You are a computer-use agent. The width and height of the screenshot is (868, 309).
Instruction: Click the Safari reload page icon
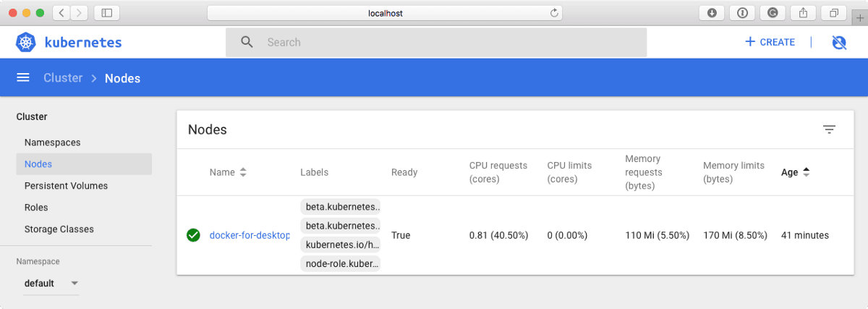point(554,13)
